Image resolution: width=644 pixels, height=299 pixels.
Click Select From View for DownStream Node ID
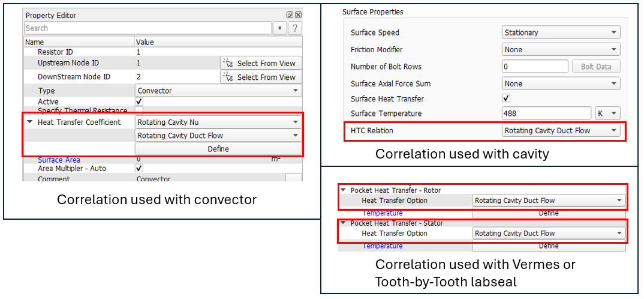click(260, 77)
